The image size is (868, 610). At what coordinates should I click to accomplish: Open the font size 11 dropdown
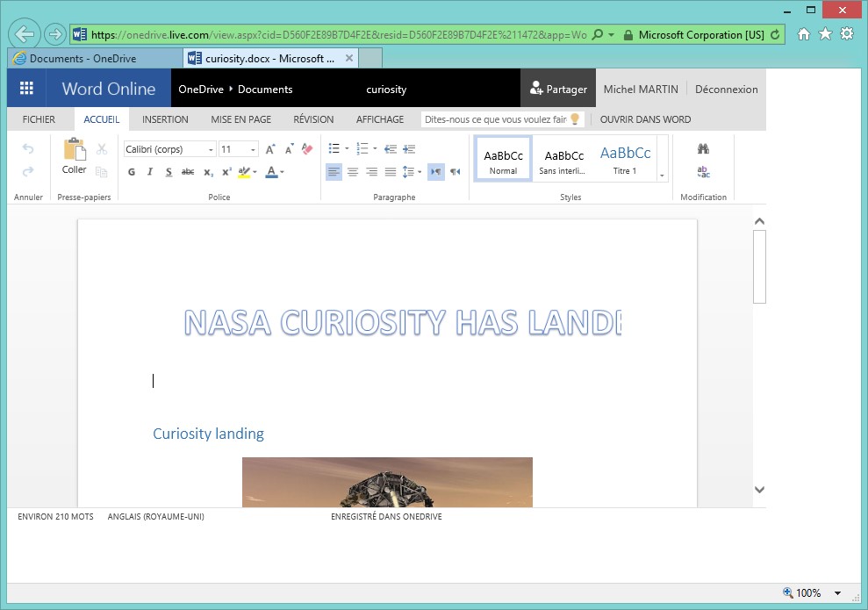(x=239, y=149)
